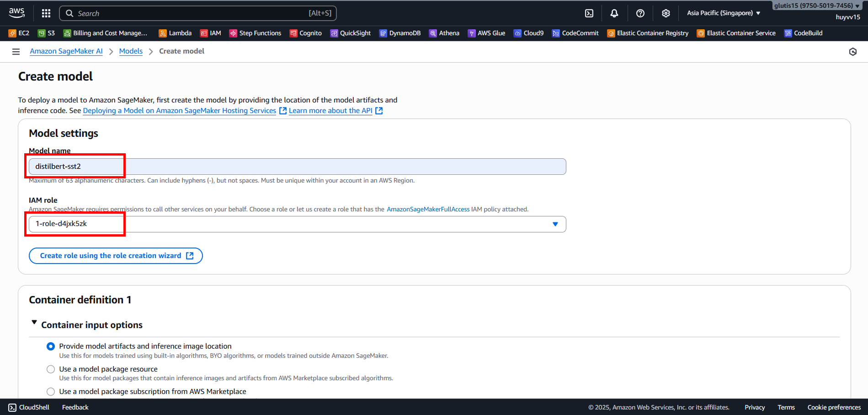Launch CloudShell from the top bar icon

pyautogui.click(x=589, y=13)
